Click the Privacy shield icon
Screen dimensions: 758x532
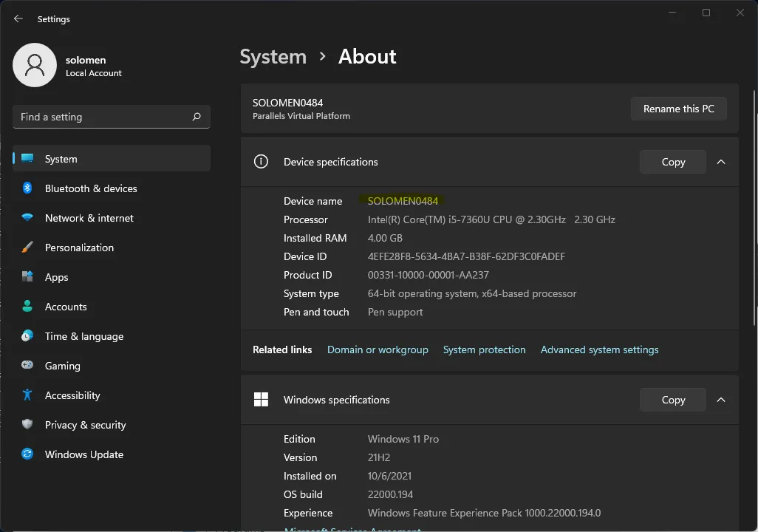click(27, 424)
